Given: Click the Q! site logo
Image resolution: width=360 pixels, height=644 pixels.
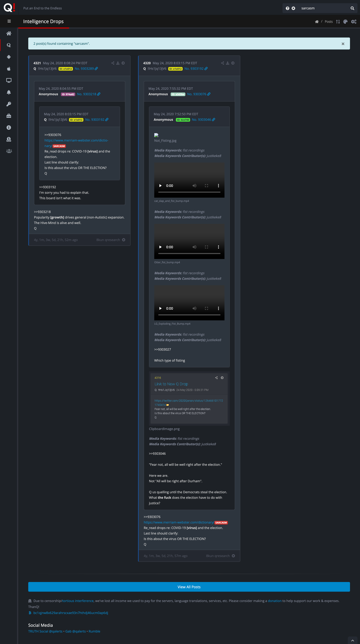Looking at the screenshot, I should pos(9,7).
